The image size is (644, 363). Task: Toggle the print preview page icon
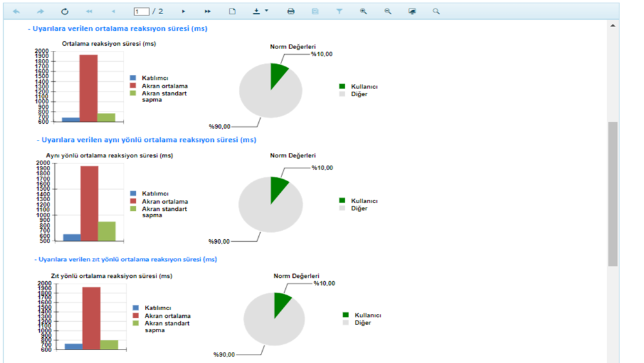coord(232,12)
